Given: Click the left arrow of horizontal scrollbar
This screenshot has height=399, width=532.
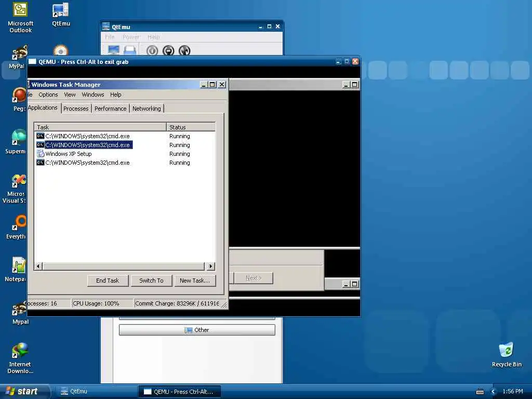Looking at the screenshot, I should pos(38,267).
